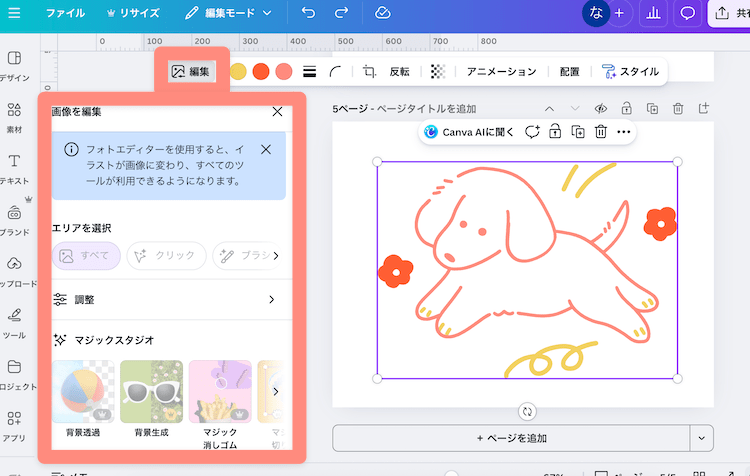Duplicate element in floating toolbar

tap(578, 132)
